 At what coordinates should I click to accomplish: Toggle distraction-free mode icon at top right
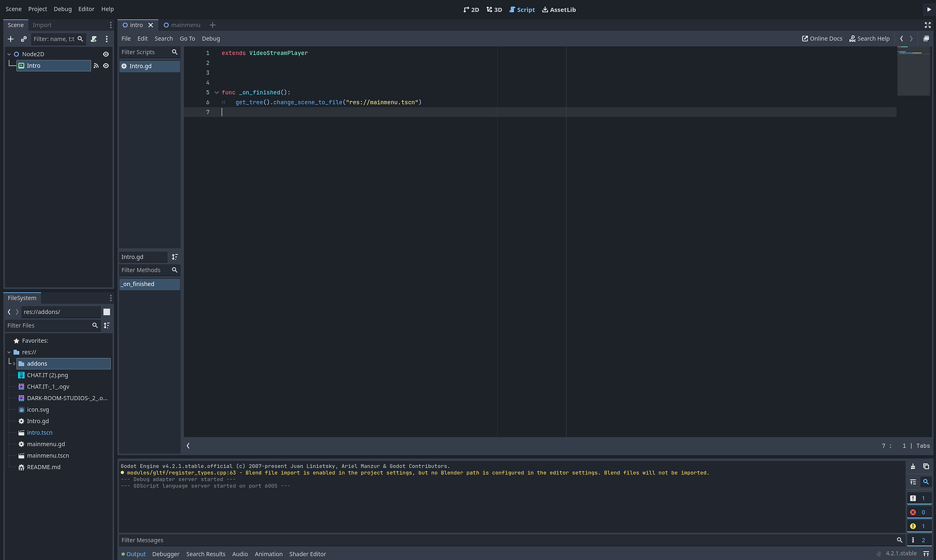pyautogui.click(x=928, y=25)
